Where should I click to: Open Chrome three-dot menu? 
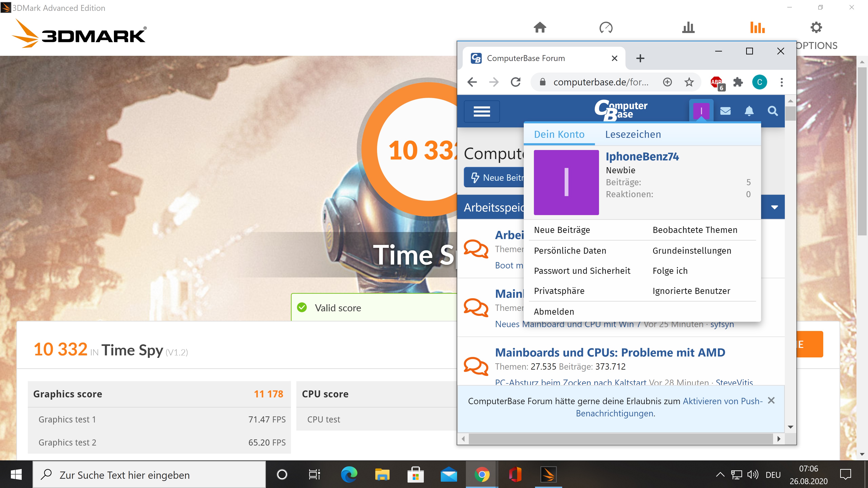pyautogui.click(x=782, y=82)
